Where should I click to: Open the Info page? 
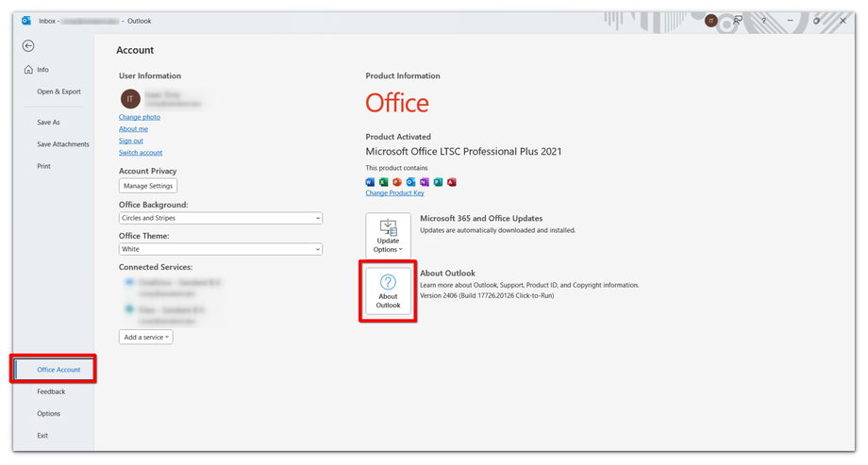pos(37,70)
